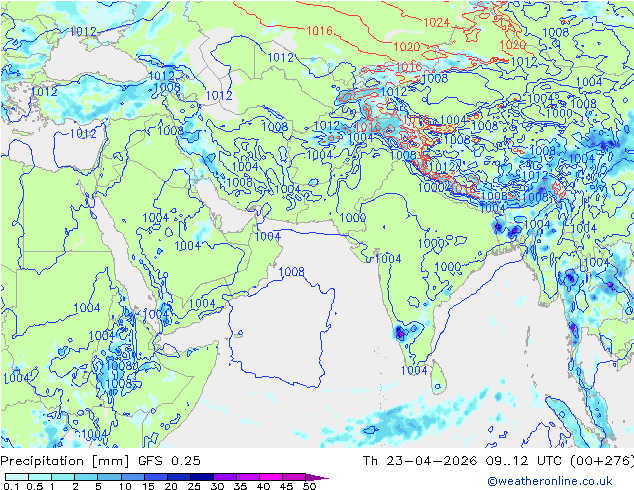This screenshot has width=634, height=490.
Task: Click the '50' legend value
Action: [309, 486]
